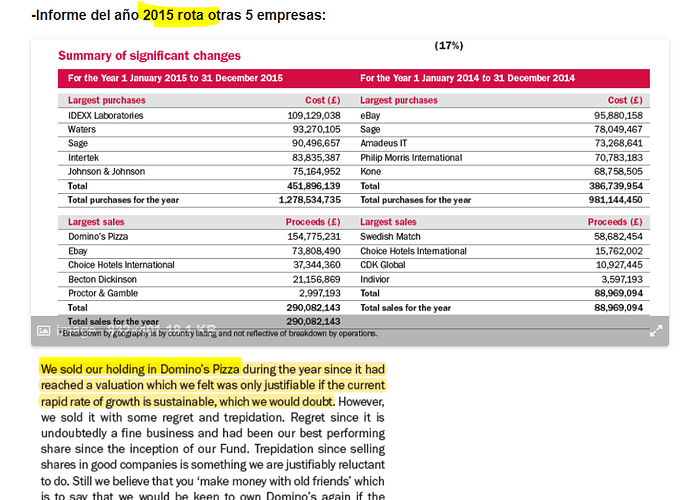Click the 'Proctor & Gamble' sales row
Screen dimensions: 689x500
coord(199,293)
